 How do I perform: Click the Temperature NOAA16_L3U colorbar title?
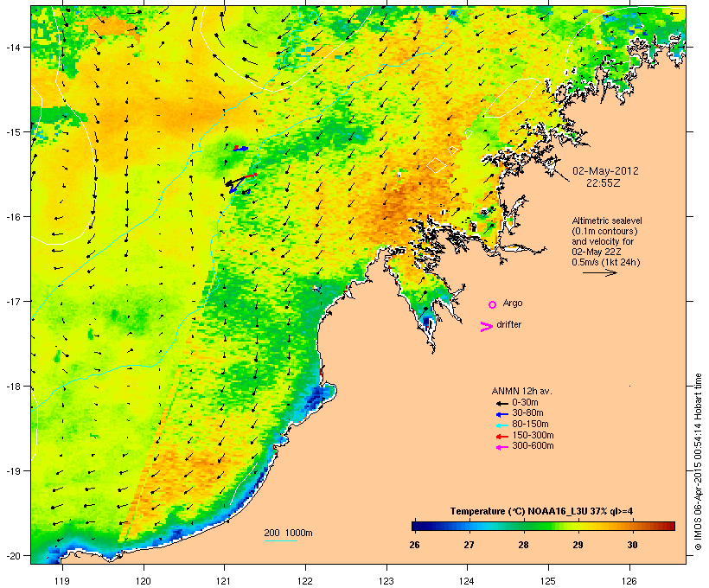click(x=541, y=511)
